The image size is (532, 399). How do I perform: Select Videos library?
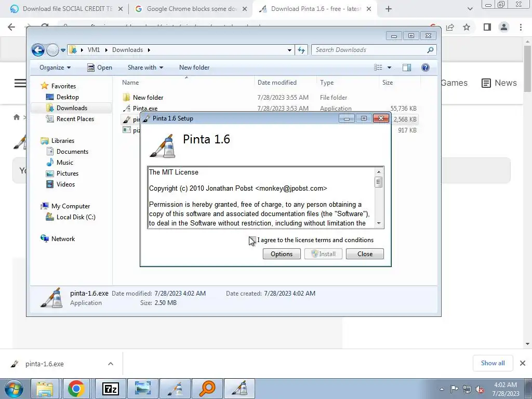point(65,184)
